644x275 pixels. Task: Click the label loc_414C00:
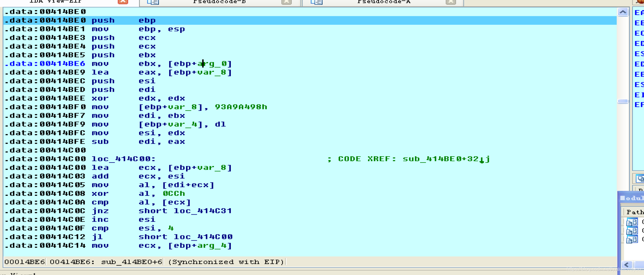point(123,159)
